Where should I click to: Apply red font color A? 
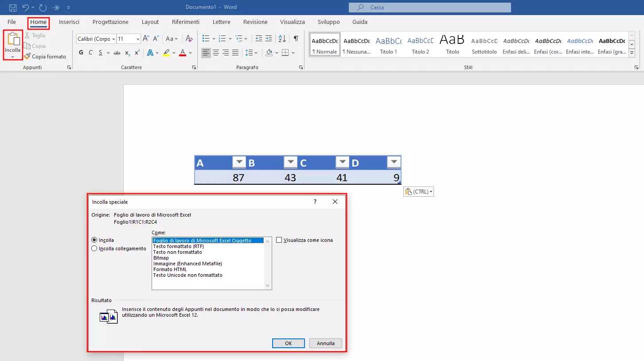point(183,53)
